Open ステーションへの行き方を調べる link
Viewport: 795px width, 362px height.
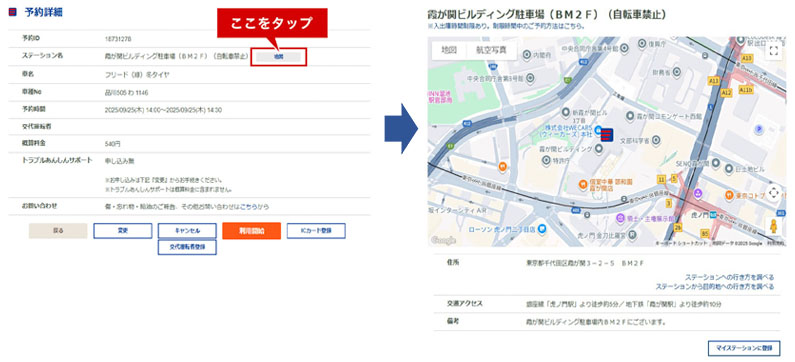pyautogui.click(x=730, y=277)
